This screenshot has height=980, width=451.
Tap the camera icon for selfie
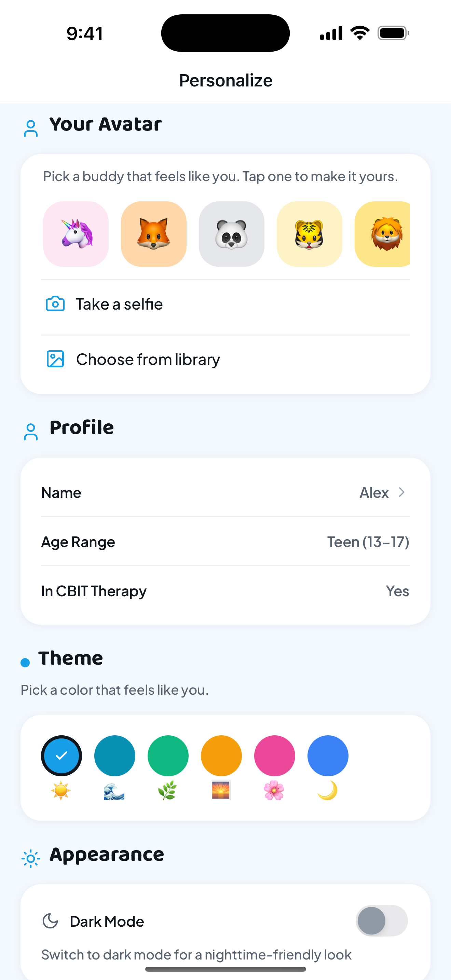point(55,304)
